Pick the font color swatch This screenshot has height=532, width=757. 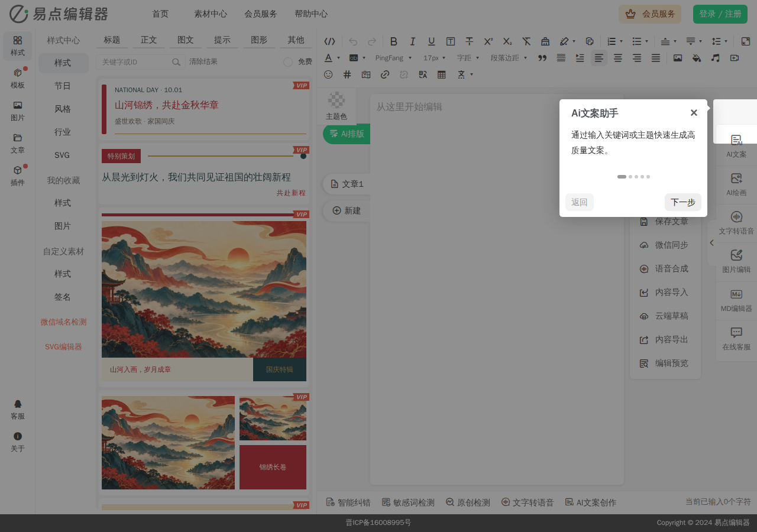(329, 58)
